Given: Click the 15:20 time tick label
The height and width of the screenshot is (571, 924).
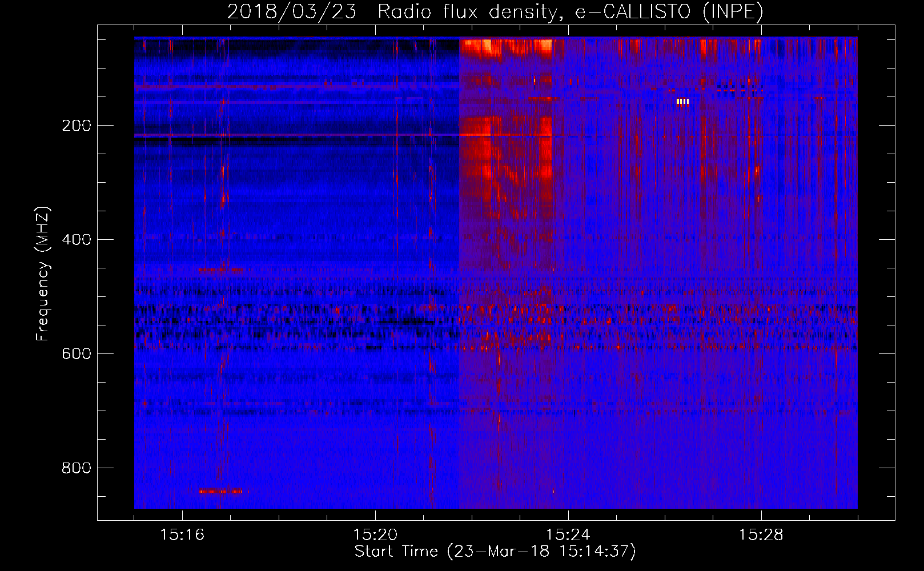Looking at the screenshot, I should 375,535.
